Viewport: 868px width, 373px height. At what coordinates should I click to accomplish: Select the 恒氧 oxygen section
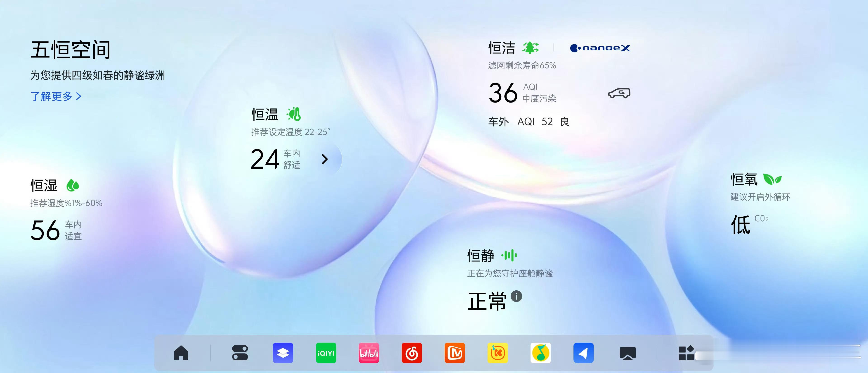pos(744,179)
